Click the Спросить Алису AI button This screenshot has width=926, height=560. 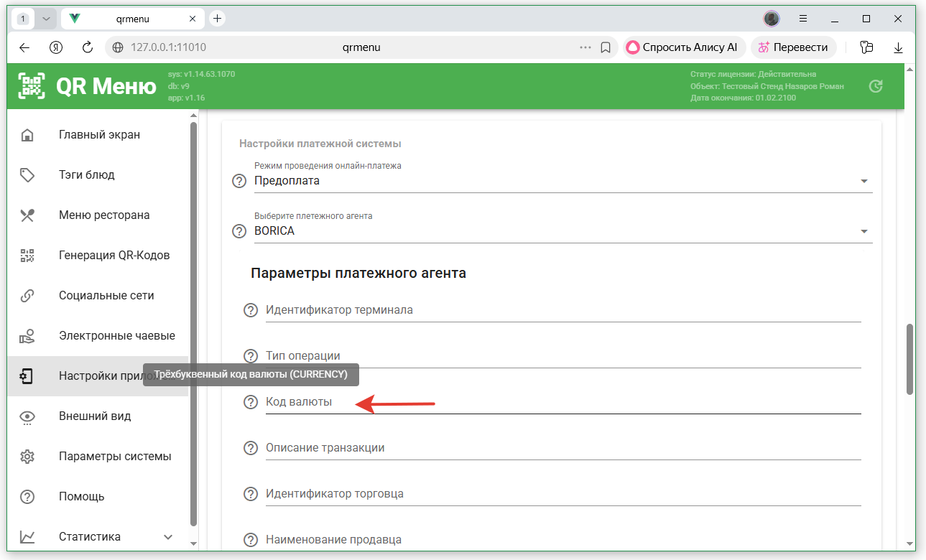682,47
